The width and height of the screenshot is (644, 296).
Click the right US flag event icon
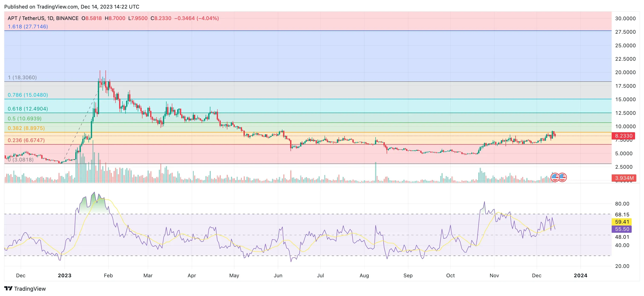tap(563, 177)
